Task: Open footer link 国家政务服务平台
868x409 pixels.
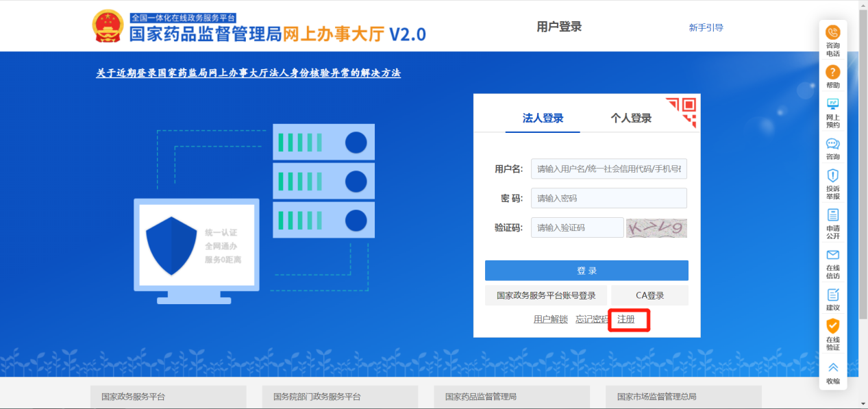Action: point(169,397)
